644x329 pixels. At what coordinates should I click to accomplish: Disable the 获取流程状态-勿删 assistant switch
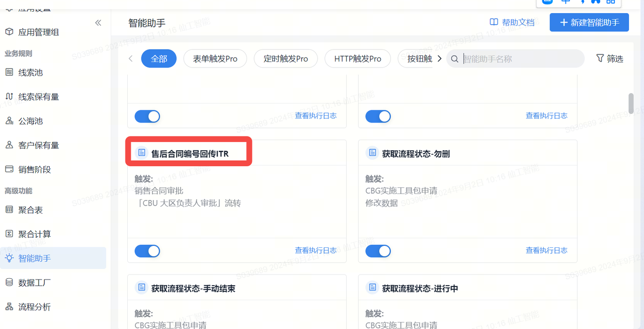point(378,250)
